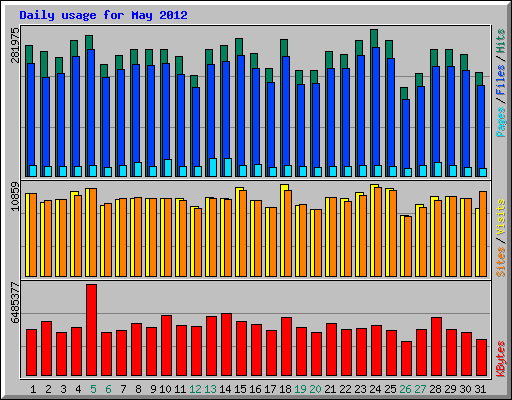
Task: Click day label 15 on the x-axis
Action: pyautogui.click(x=240, y=389)
